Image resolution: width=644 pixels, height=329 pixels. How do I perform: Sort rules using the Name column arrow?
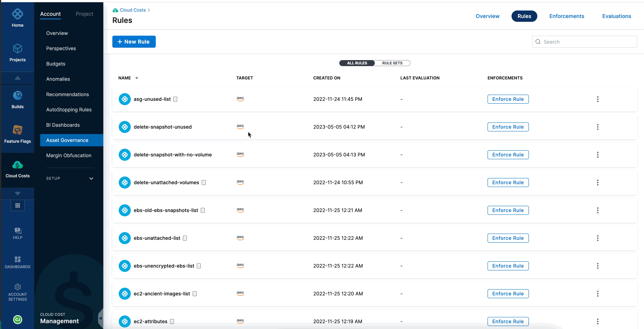point(137,78)
